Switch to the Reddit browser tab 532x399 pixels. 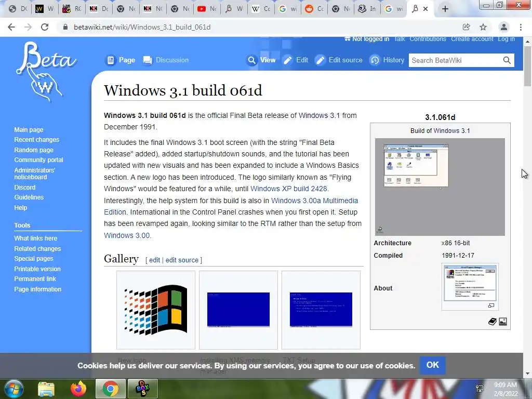click(314, 9)
